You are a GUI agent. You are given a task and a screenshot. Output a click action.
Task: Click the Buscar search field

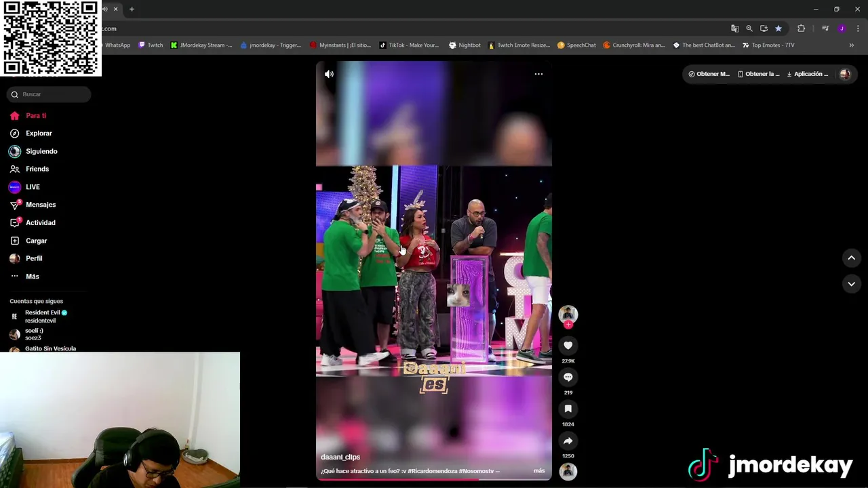pyautogui.click(x=49, y=94)
